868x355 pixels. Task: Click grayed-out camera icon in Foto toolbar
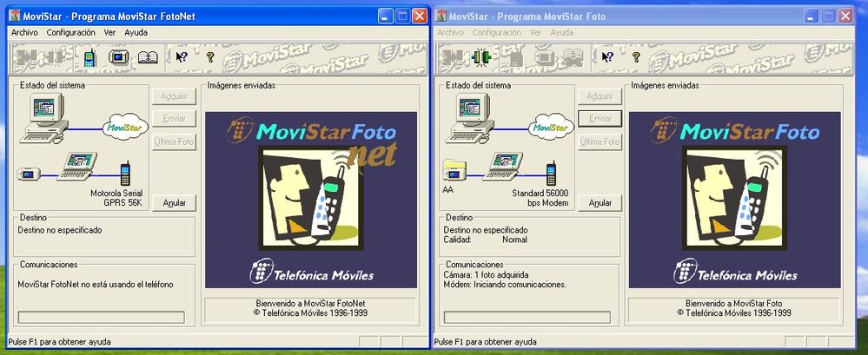544,57
